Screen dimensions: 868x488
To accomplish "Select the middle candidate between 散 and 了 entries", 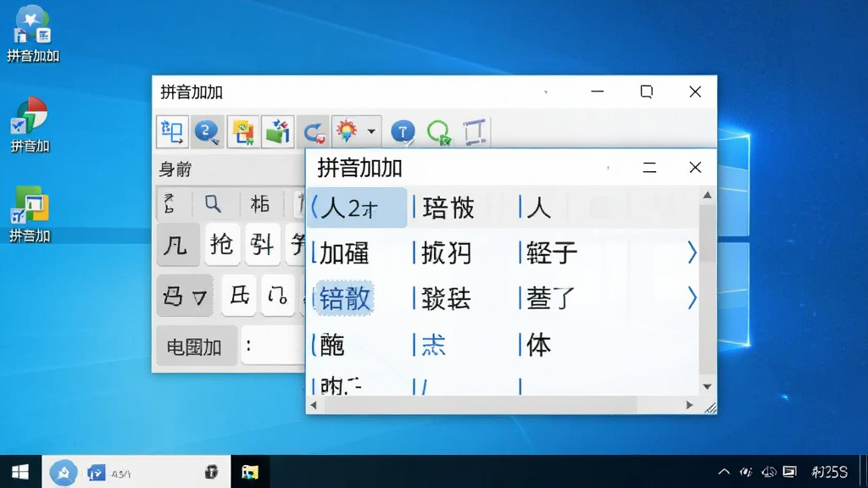I will click(446, 299).
